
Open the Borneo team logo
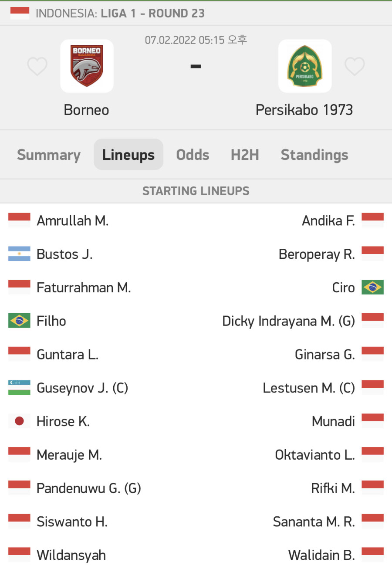click(87, 66)
